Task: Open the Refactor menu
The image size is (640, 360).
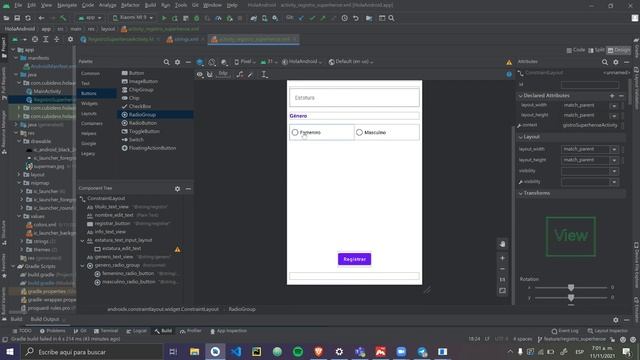Action: point(130,5)
